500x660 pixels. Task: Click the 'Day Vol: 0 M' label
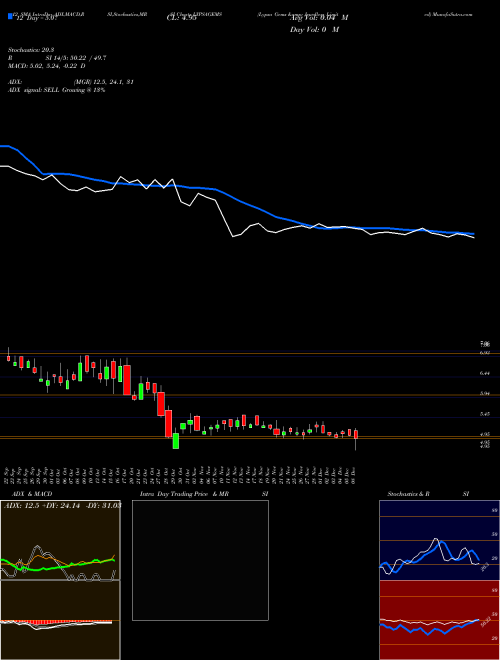(314, 30)
